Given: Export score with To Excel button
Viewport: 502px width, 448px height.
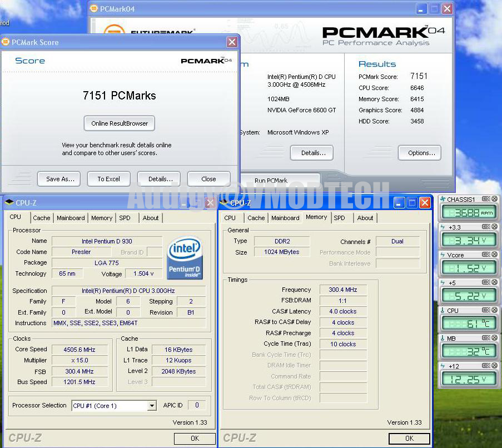Looking at the screenshot, I should tap(109, 179).
